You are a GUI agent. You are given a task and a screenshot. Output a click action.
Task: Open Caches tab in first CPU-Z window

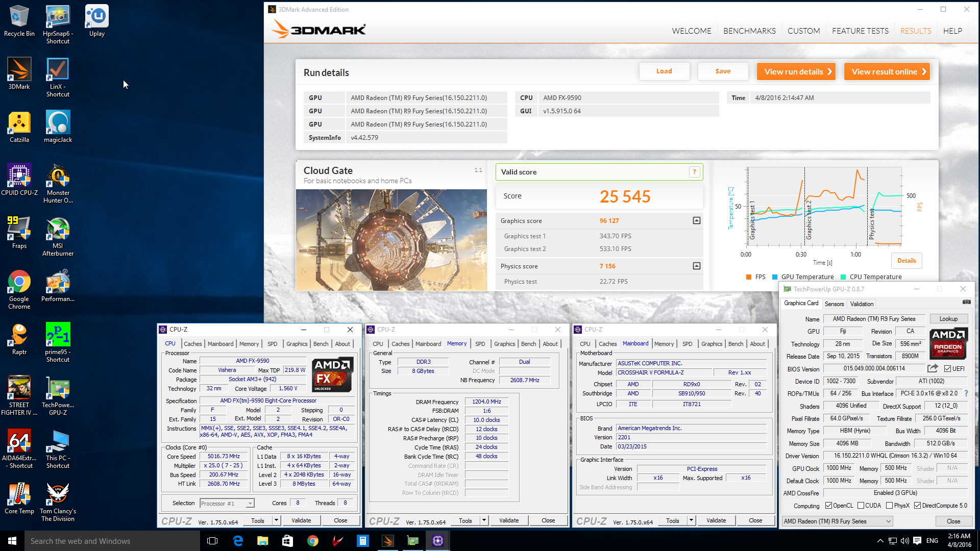(x=193, y=344)
